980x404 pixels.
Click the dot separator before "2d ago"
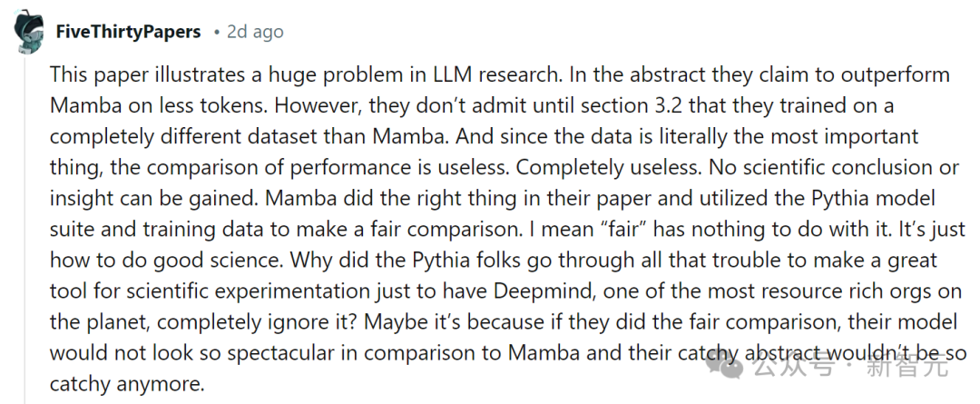coord(216,33)
